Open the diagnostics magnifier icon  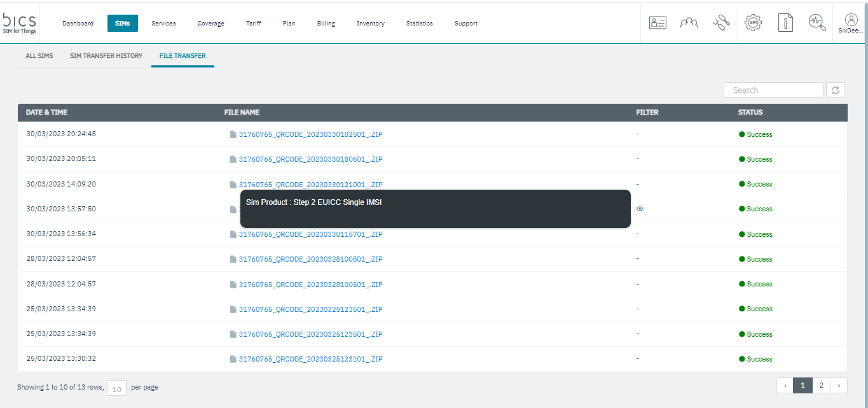click(x=817, y=23)
